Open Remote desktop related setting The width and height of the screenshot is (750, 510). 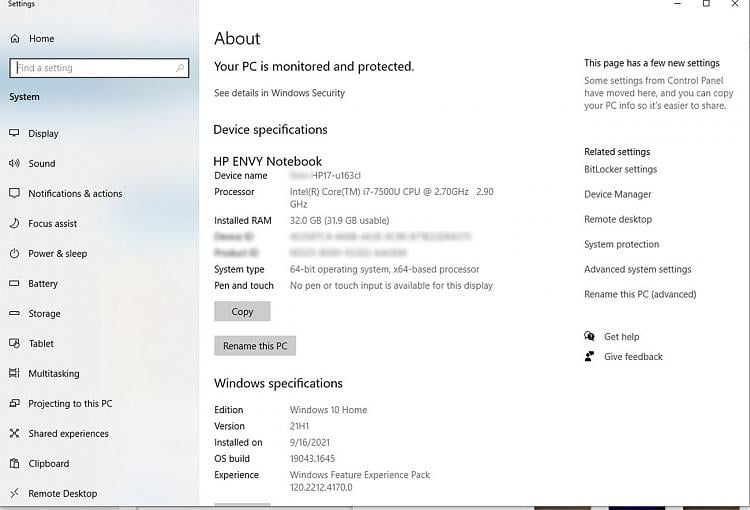pos(618,219)
